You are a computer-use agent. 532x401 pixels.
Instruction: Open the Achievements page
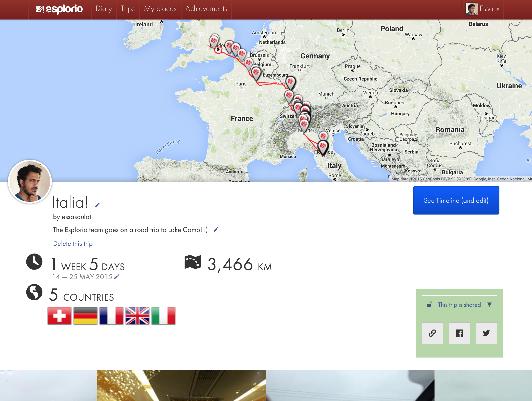click(x=206, y=9)
